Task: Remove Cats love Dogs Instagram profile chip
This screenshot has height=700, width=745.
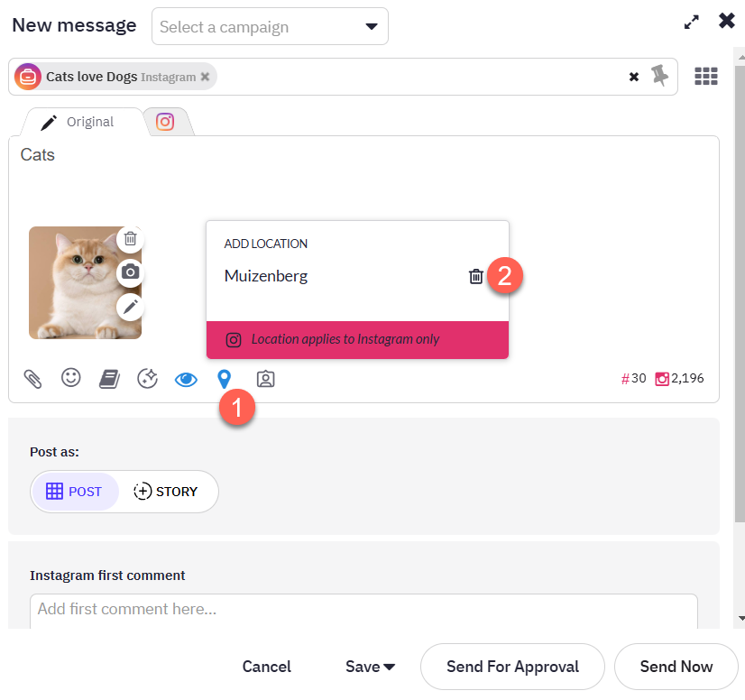Action: [205, 77]
